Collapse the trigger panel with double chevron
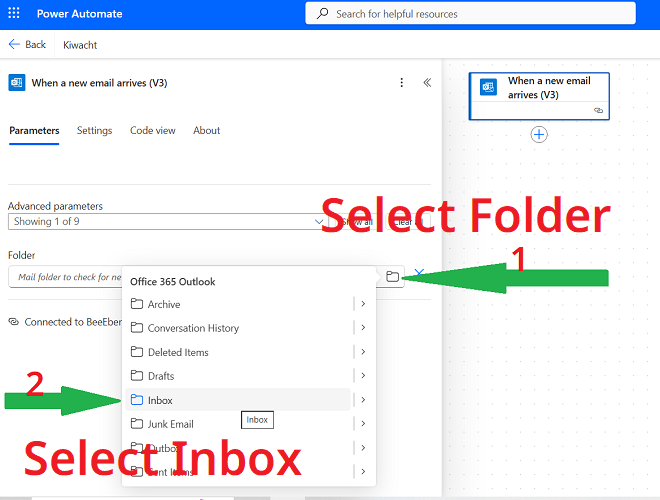660x500 pixels. pyautogui.click(x=427, y=83)
